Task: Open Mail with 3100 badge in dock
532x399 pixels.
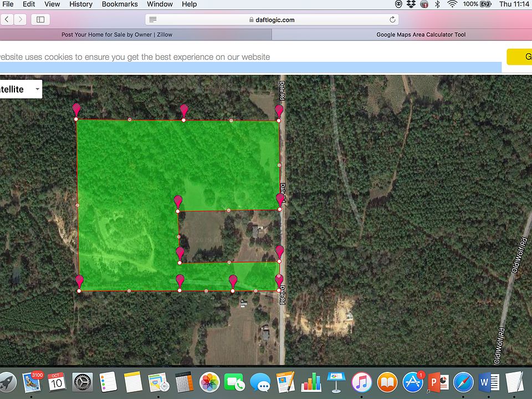Action: 32,382
